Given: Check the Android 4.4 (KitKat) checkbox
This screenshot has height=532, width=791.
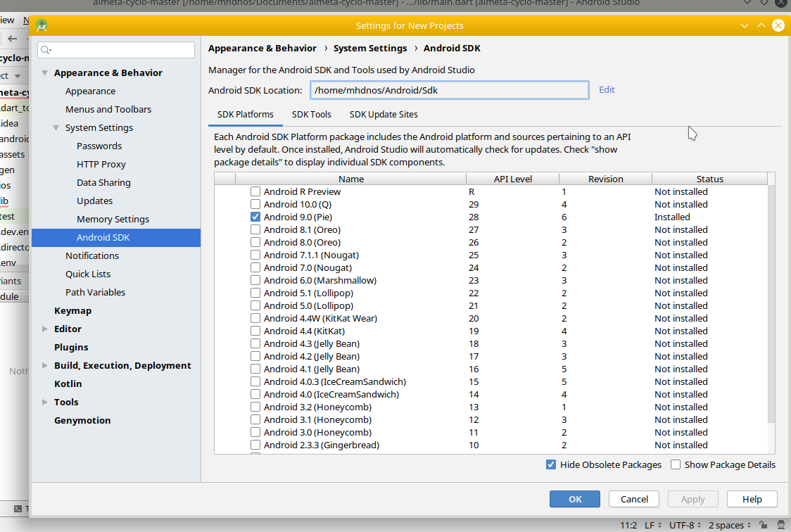Looking at the screenshot, I should point(255,331).
